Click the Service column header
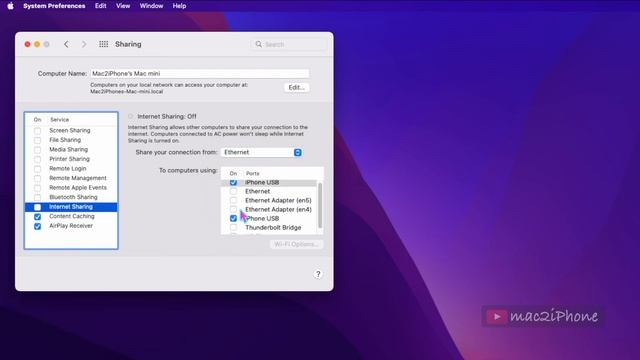 pyautogui.click(x=60, y=120)
